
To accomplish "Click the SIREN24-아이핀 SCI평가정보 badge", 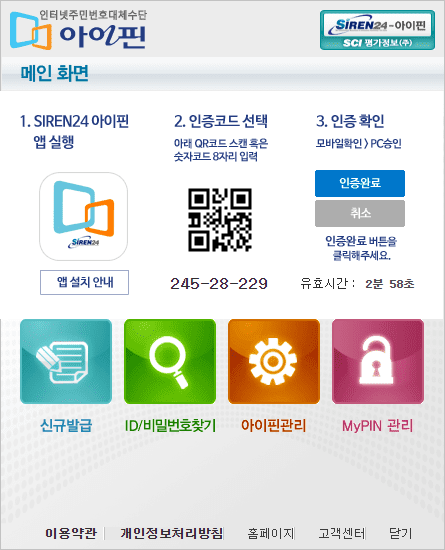I will coord(377,30).
